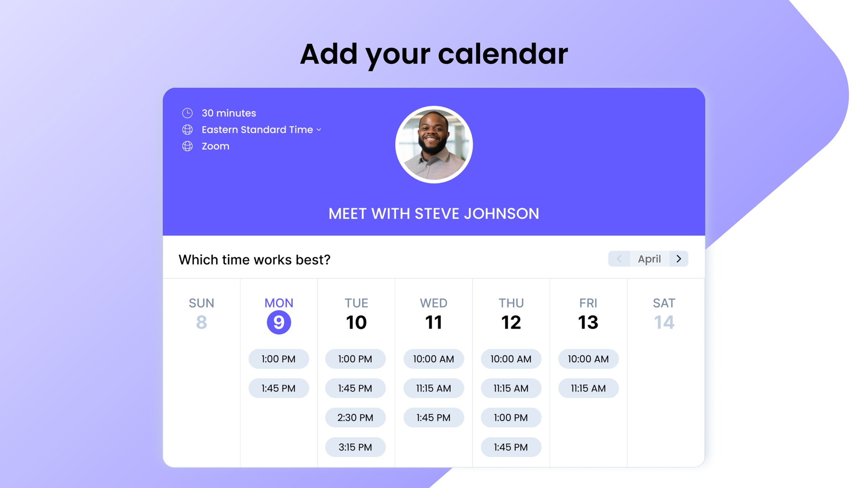Select the 1:45 PM slot on Thursday
The height and width of the screenshot is (488, 868).
(x=511, y=446)
